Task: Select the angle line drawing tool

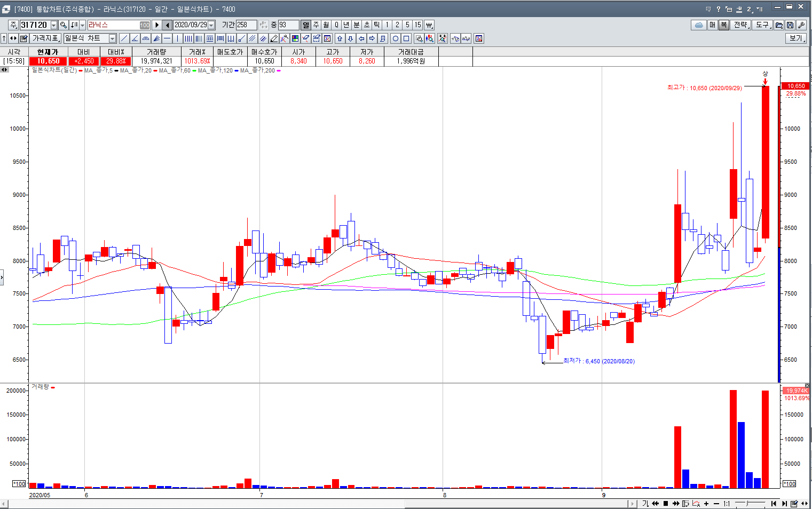Action: 135,38
